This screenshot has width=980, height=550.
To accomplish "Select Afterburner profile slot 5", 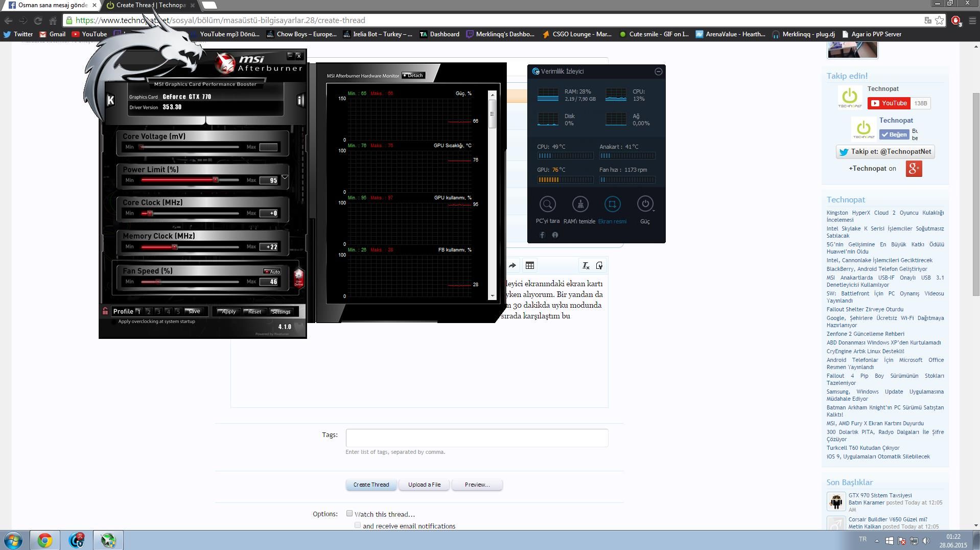I will (178, 311).
